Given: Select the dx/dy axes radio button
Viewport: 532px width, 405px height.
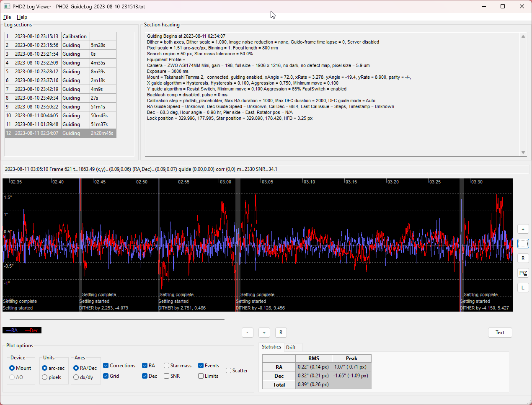Looking at the screenshot, I should [76, 377].
